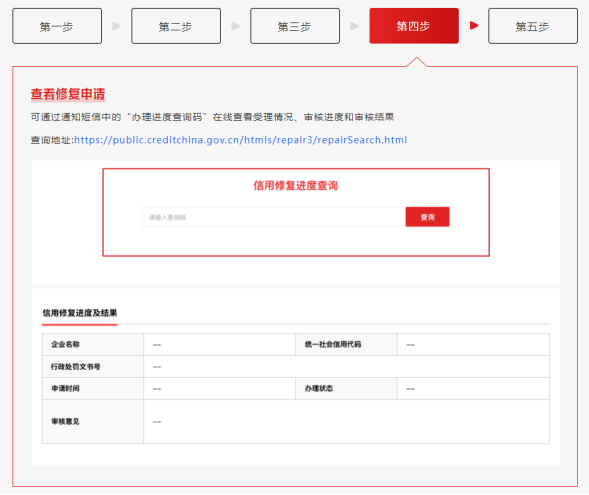This screenshot has height=495, width=589.
Task: Switch to the 第四步 red tab
Action: 414,26
